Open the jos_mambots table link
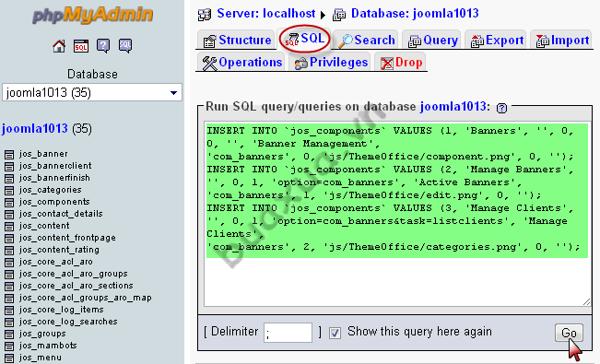Viewport: 600px width, 364px height. (48, 346)
